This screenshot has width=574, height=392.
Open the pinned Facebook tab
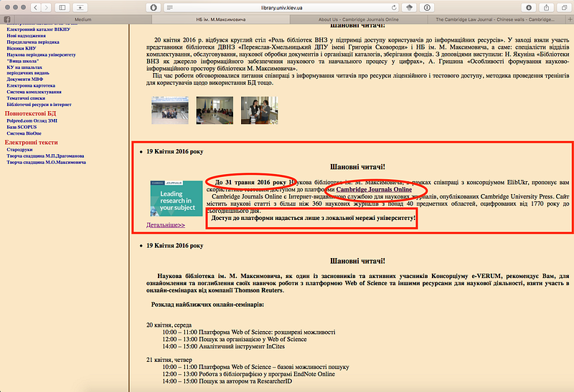coord(7,19)
